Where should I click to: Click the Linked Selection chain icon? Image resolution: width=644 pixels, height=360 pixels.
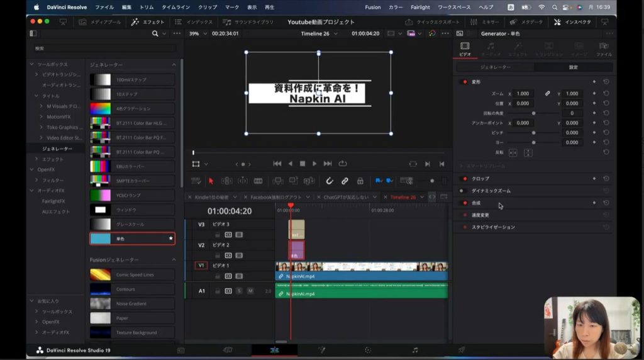pos(345,181)
